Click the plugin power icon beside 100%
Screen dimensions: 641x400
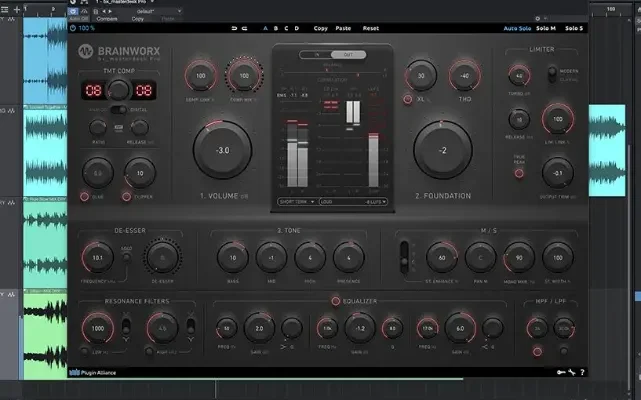click(71, 28)
